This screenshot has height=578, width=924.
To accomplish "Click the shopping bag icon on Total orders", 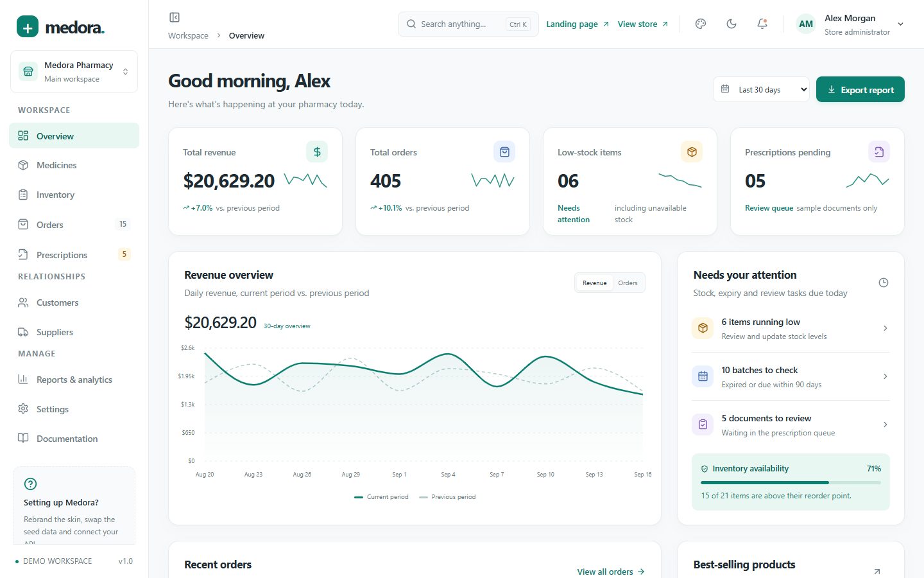I will (504, 152).
